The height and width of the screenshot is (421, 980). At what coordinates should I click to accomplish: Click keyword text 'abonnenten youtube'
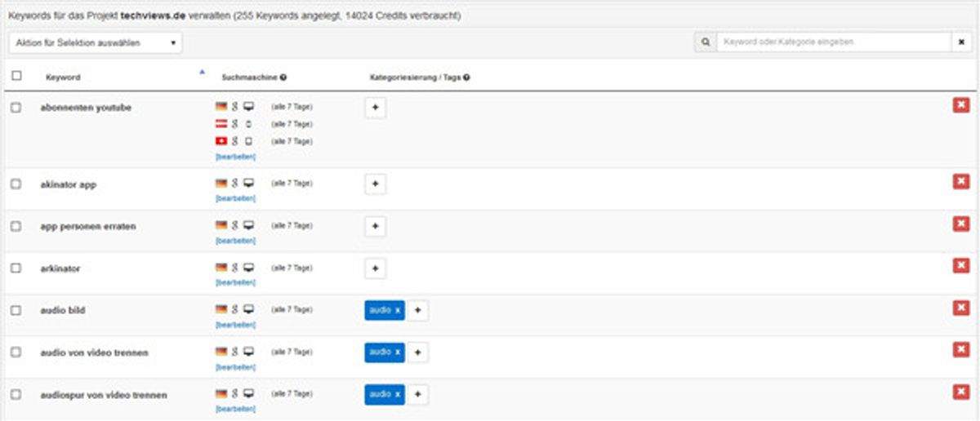point(86,108)
